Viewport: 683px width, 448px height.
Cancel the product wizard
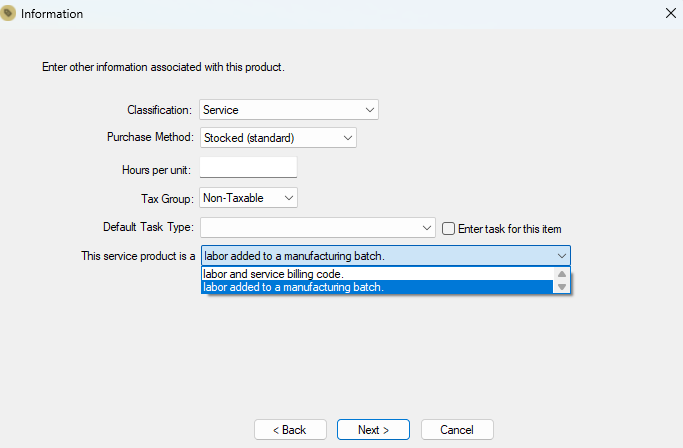[457, 430]
